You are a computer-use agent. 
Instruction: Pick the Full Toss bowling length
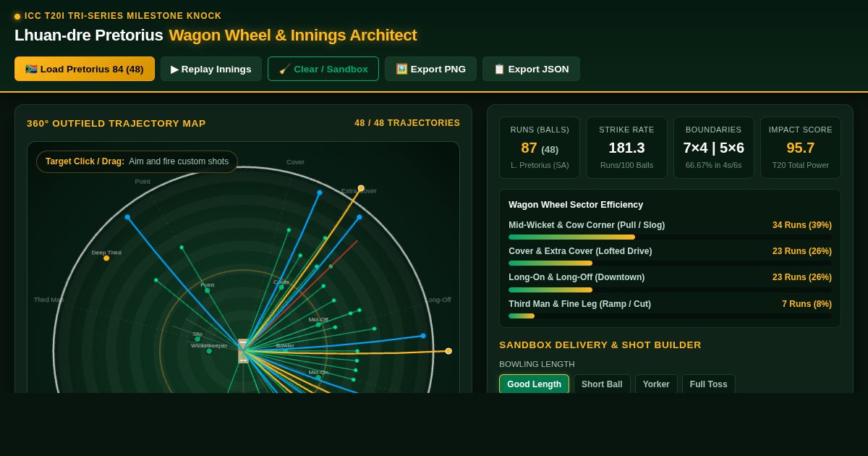point(709,384)
